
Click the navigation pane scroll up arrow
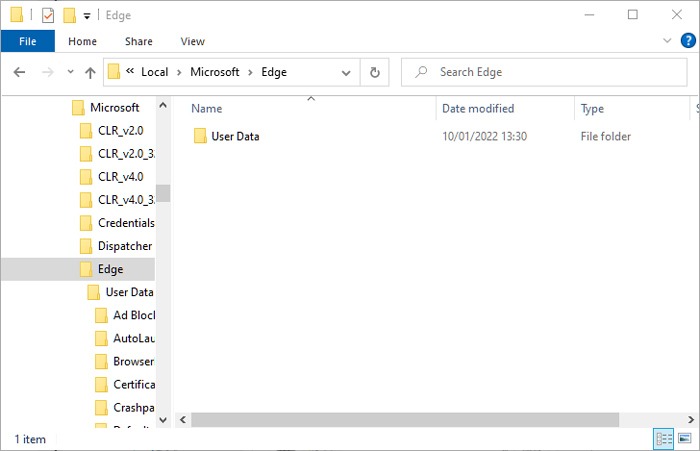tap(163, 105)
